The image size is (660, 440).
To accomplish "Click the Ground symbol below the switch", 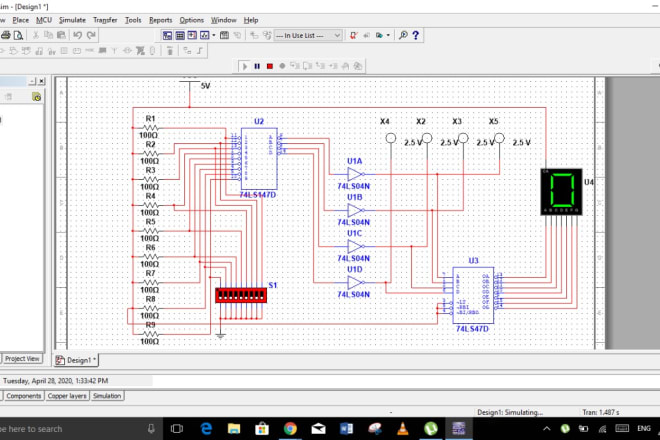I will click(x=220, y=335).
